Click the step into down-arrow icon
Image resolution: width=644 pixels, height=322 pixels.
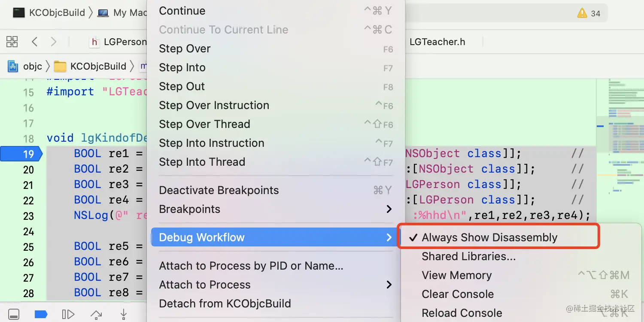click(124, 314)
